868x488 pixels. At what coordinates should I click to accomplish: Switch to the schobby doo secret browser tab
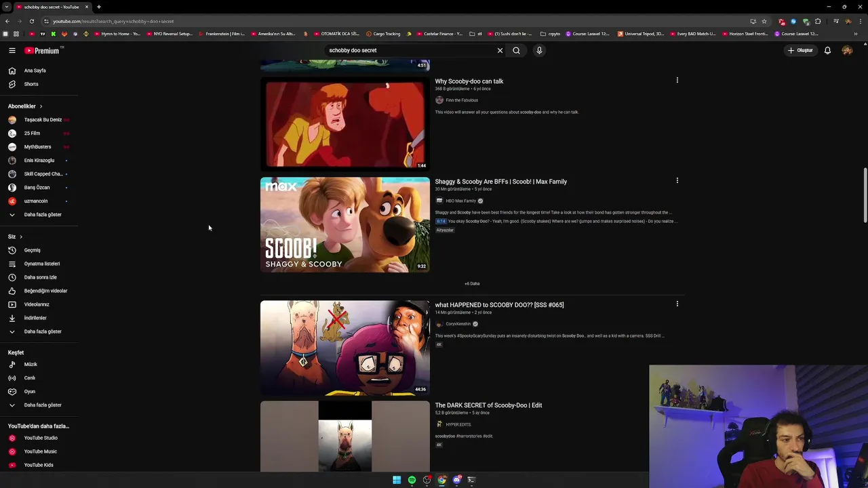point(47,7)
